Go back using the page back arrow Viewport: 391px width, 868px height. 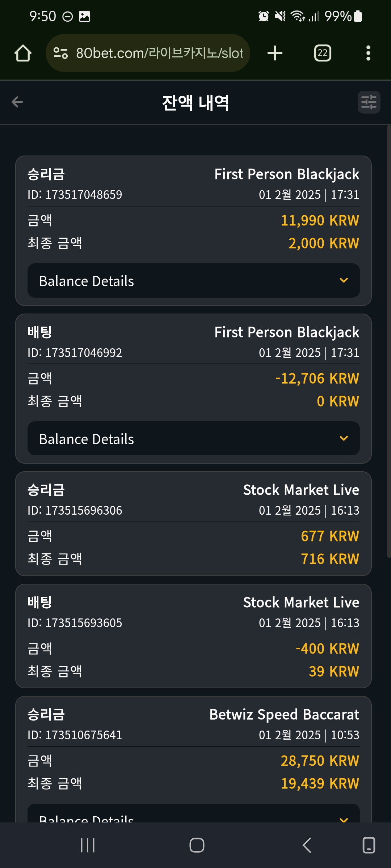pyautogui.click(x=17, y=102)
